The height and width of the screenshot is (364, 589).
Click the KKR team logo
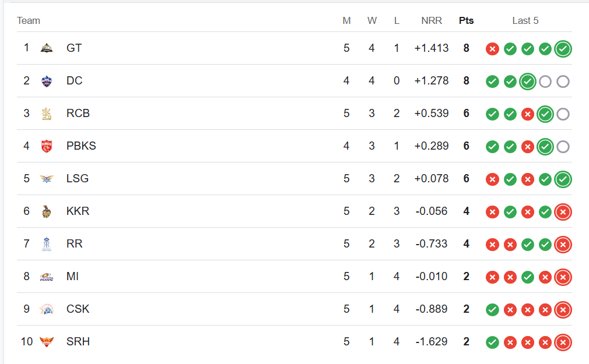(47, 211)
